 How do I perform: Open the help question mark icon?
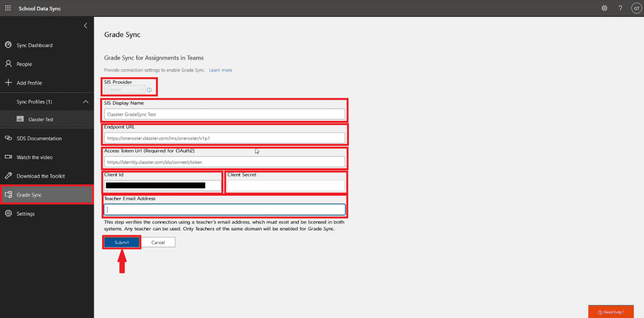point(621,8)
